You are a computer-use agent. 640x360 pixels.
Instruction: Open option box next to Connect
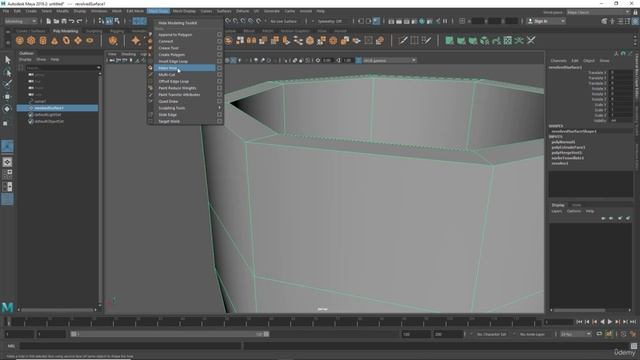coord(220,41)
